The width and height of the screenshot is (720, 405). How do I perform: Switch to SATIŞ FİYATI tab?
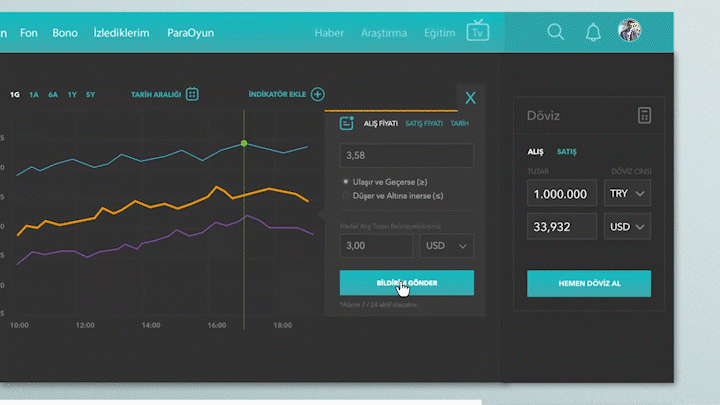coord(424,123)
